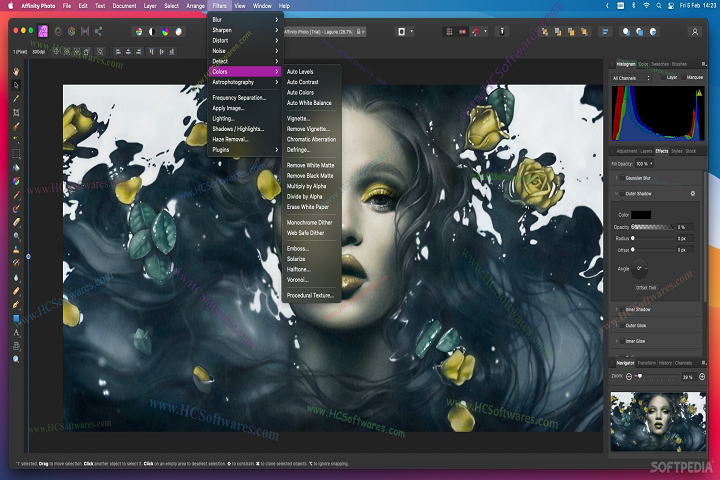Select the Paint Brush tool

coord(16,195)
